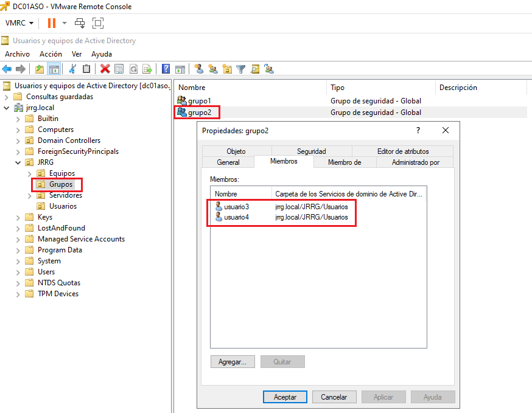The height and width of the screenshot is (413, 532).
Task: Expand the Builtin container
Action: coord(18,119)
